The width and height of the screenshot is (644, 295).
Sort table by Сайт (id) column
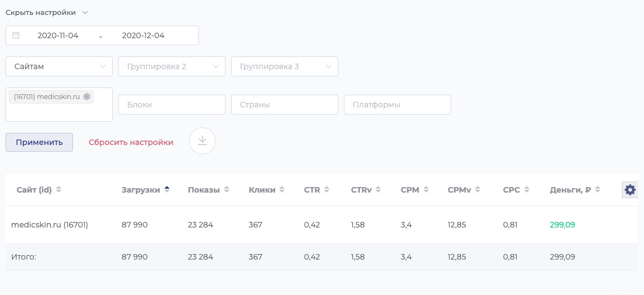tap(39, 190)
